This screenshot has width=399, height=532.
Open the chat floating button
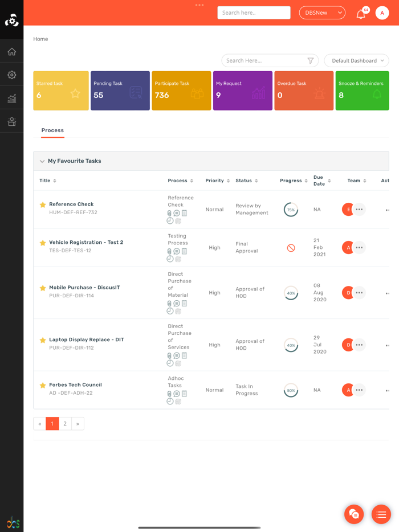pos(354,514)
